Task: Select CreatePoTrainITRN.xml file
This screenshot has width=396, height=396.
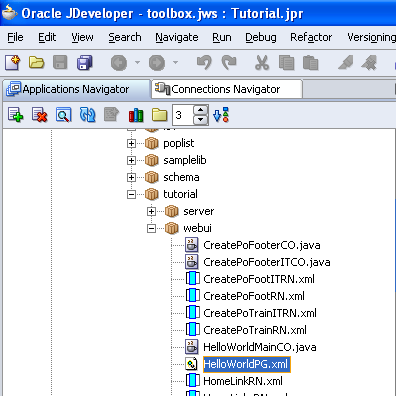Action: click(260, 313)
